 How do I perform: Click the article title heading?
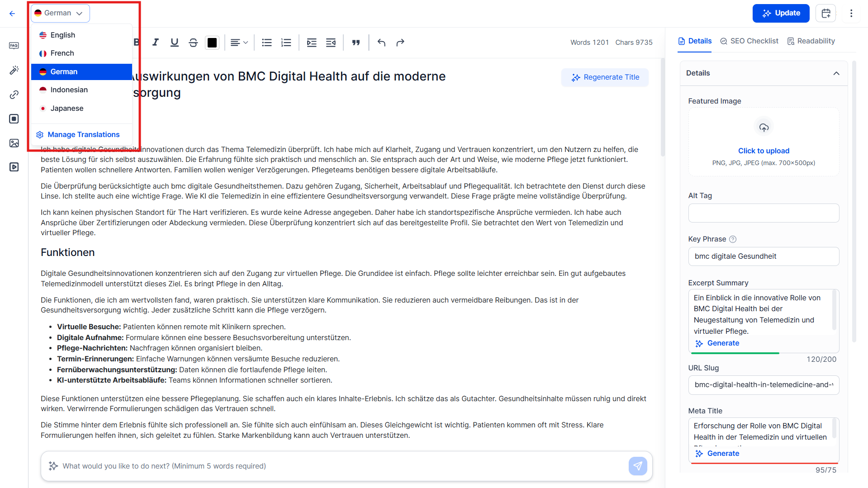click(289, 85)
